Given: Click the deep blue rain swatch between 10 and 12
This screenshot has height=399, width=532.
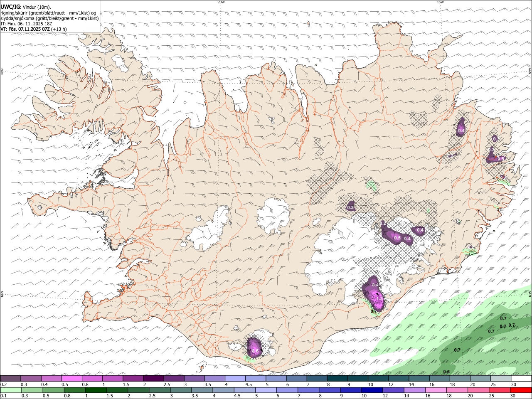Looking at the screenshot, I should [x=372, y=390].
